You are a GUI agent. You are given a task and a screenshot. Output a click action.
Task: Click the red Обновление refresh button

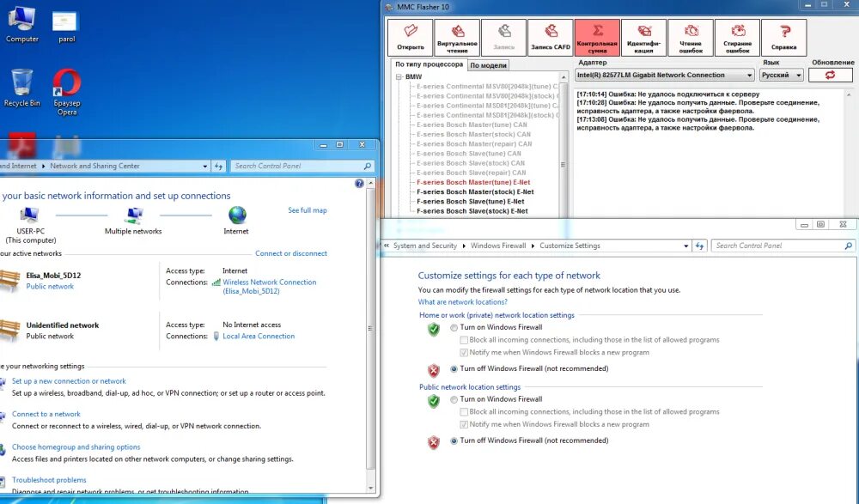pos(831,75)
